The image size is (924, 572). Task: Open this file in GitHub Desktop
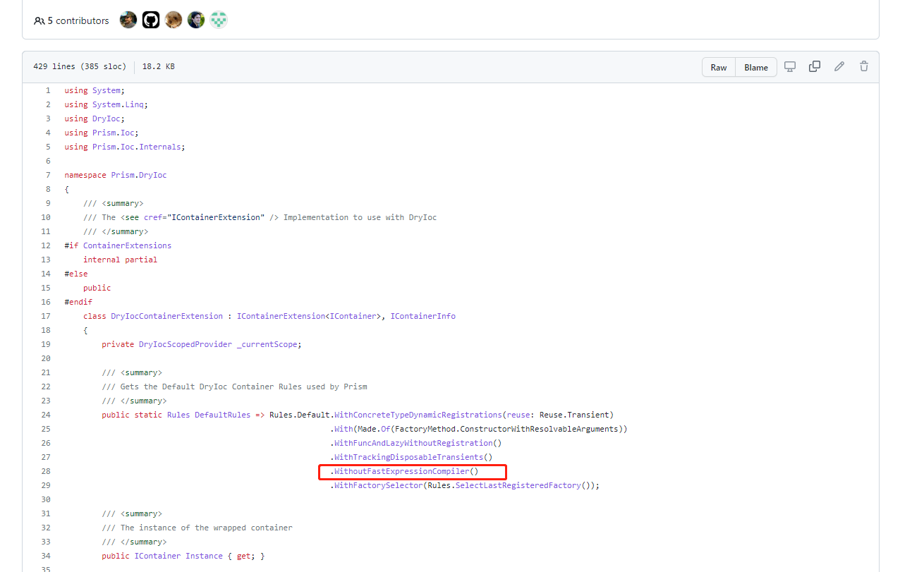[x=789, y=66]
